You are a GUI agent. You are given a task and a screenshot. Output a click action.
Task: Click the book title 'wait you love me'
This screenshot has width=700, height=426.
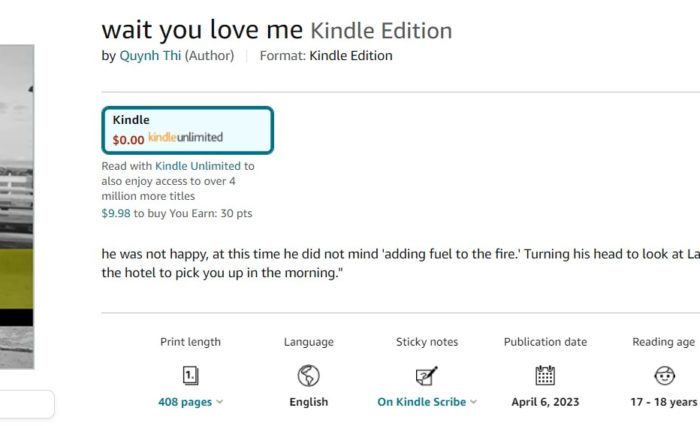tap(203, 29)
